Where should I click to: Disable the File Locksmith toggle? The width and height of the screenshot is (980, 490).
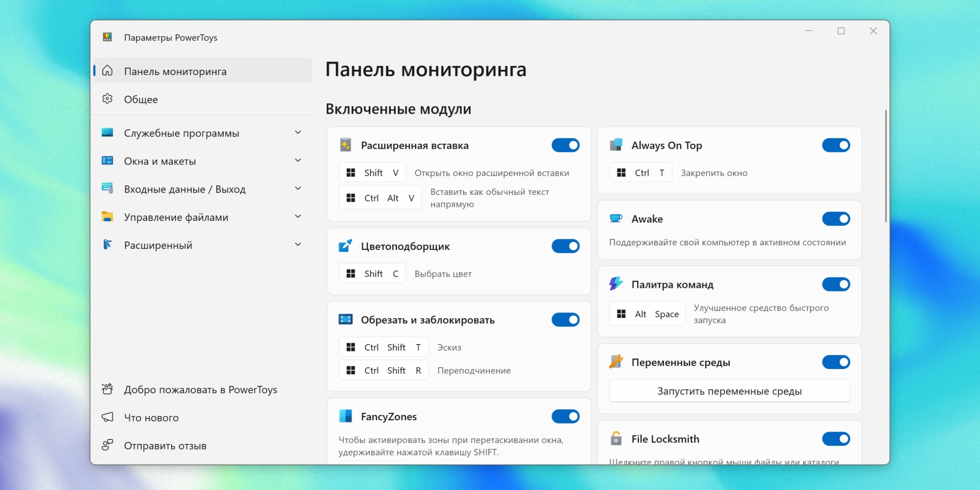(836, 439)
